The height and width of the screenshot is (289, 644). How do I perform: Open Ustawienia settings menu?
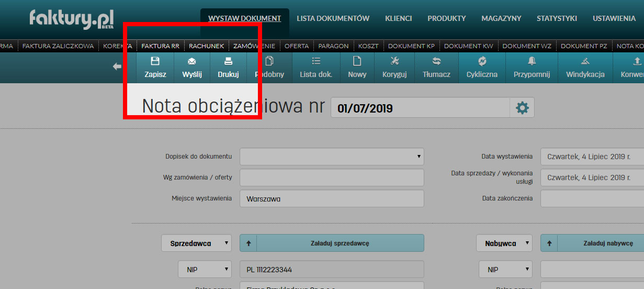coord(614,18)
